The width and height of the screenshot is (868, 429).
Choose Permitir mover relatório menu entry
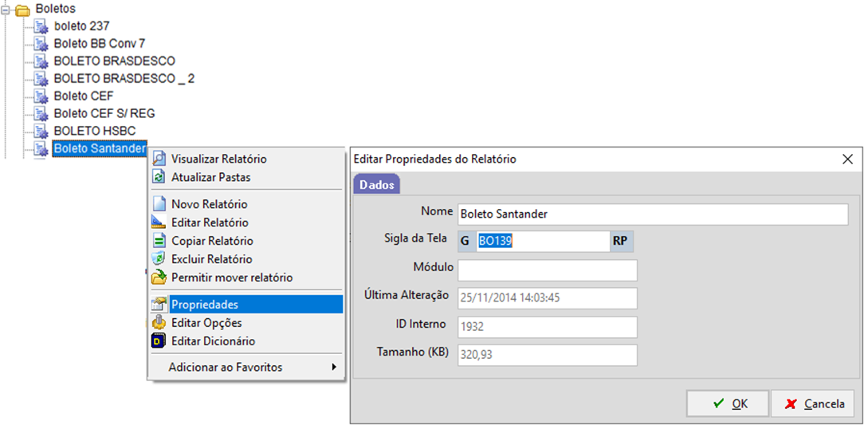(231, 277)
